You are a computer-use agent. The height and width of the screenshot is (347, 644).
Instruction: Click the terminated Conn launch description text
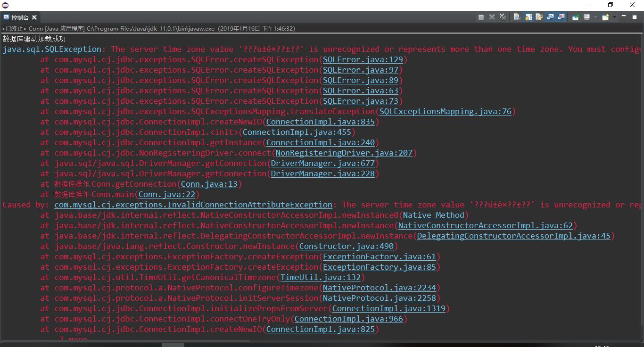click(x=149, y=28)
